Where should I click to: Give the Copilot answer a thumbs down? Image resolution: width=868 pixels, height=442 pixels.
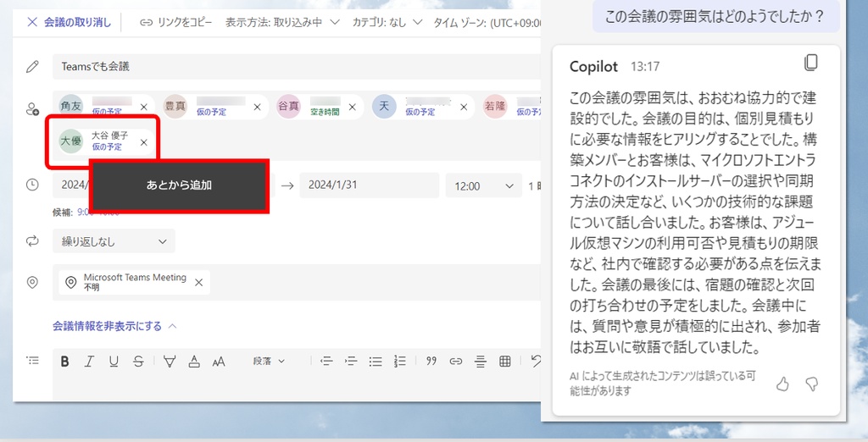click(812, 384)
